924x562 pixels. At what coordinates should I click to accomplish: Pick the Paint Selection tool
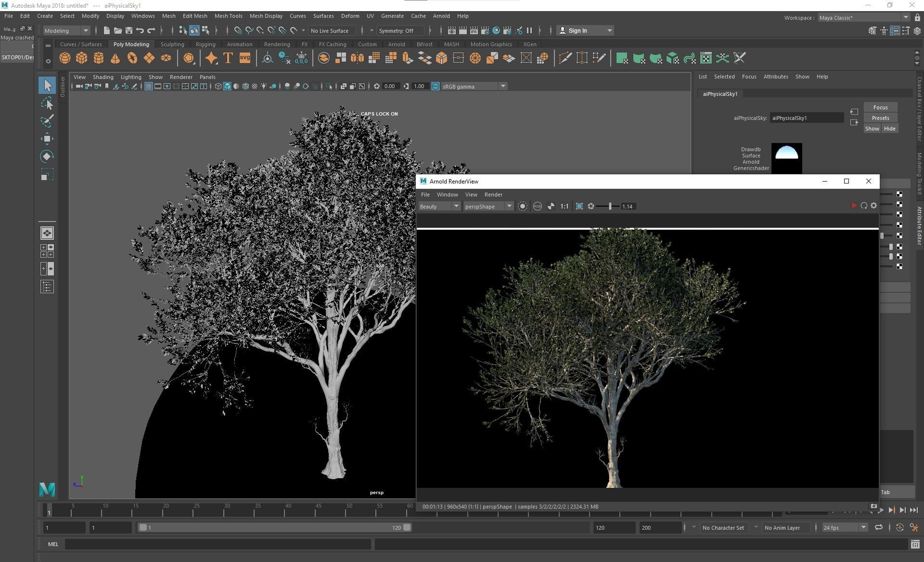(47, 121)
